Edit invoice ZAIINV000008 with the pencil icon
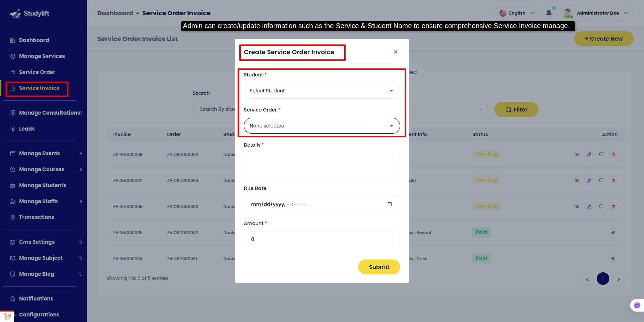 [x=589, y=154]
